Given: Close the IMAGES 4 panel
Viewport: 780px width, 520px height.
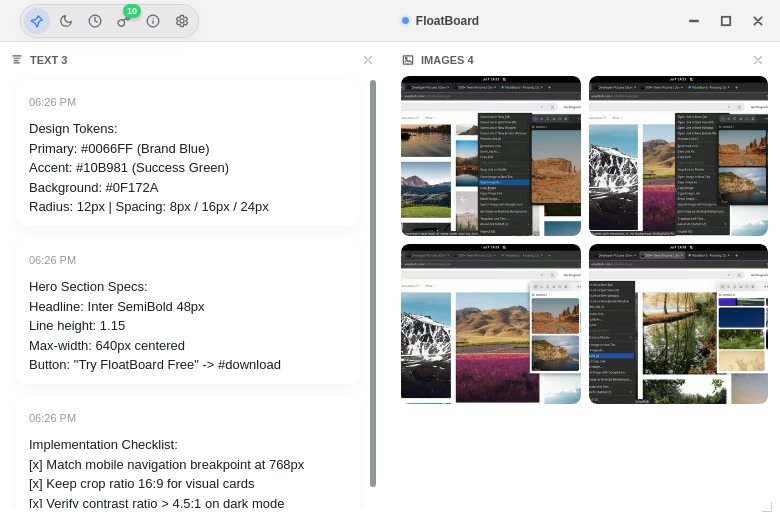Looking at the screenshot, I should [758, 60].
